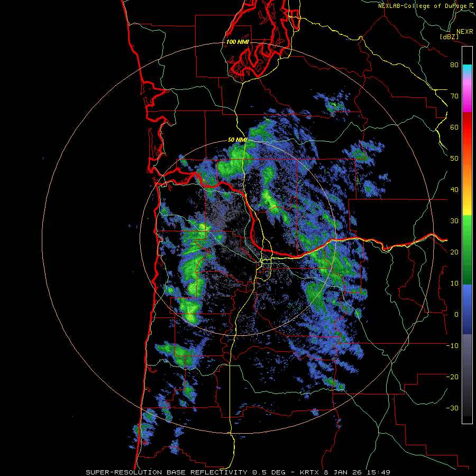
Task: Click the "100 NMI" range ring label
Action: tap(237, 42)
